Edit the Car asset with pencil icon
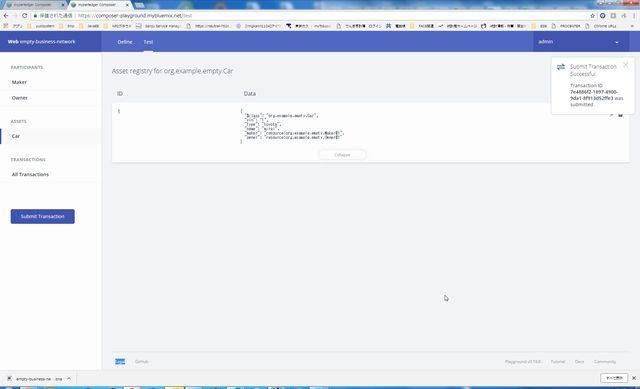The width and height of the screenshot is (640, 389). pos(611,115)
